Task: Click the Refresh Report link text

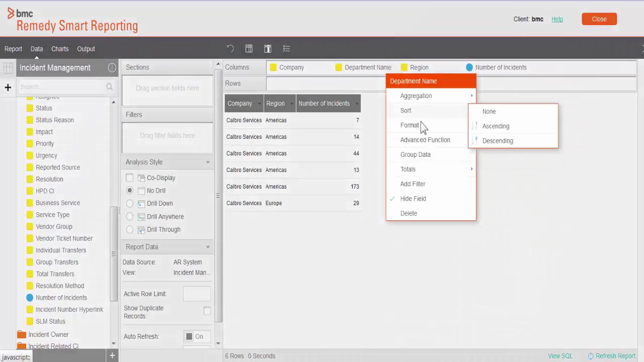Action: click(615, 356)
